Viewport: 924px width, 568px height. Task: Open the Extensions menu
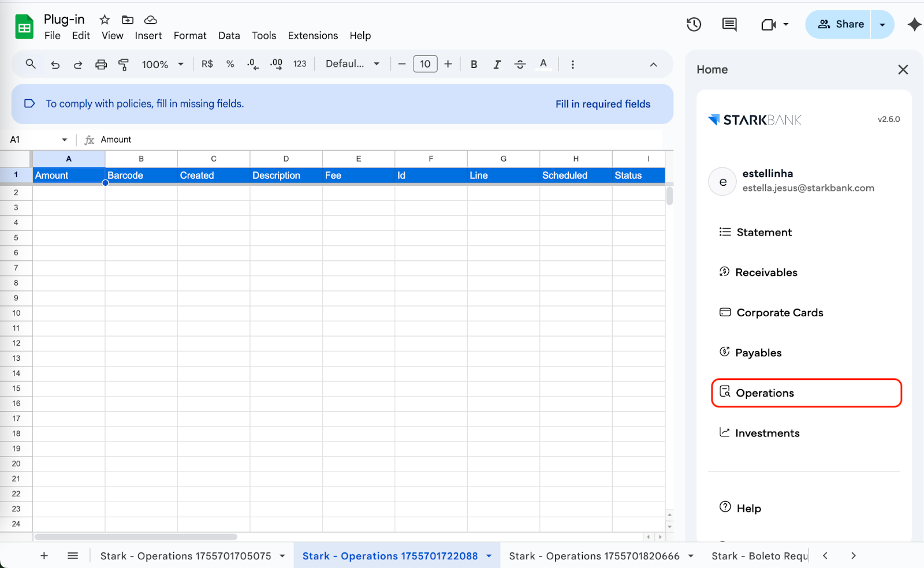point(312,36)
